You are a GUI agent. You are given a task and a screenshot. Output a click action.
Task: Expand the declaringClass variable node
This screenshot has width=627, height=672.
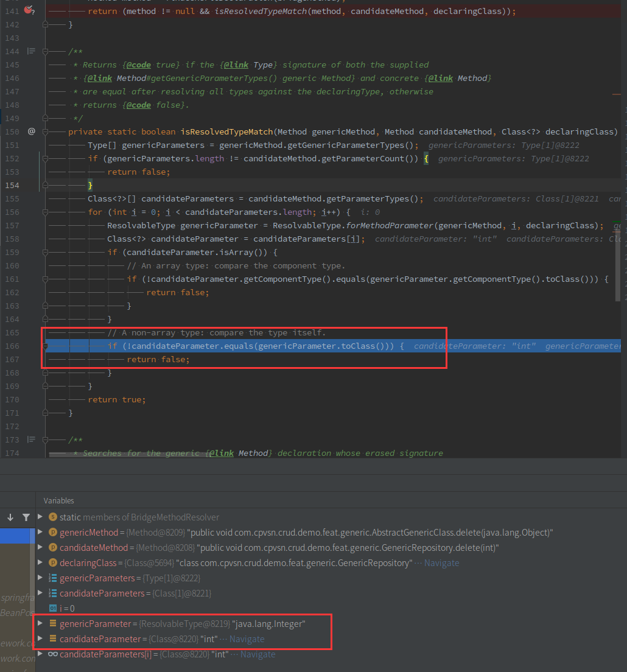pos(40,562)
